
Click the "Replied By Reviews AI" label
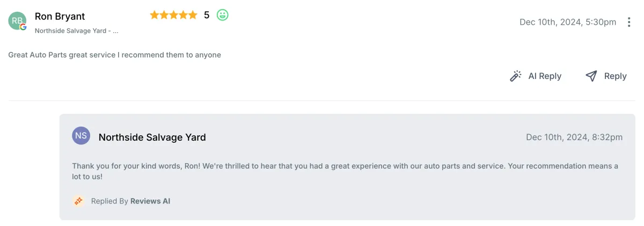tap(130, 201)
